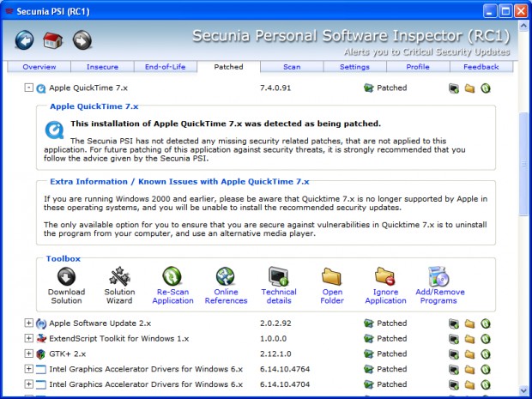Expand the GTK+ 2.x entry
Screen dimensions: 532x399
coord(29,354)
